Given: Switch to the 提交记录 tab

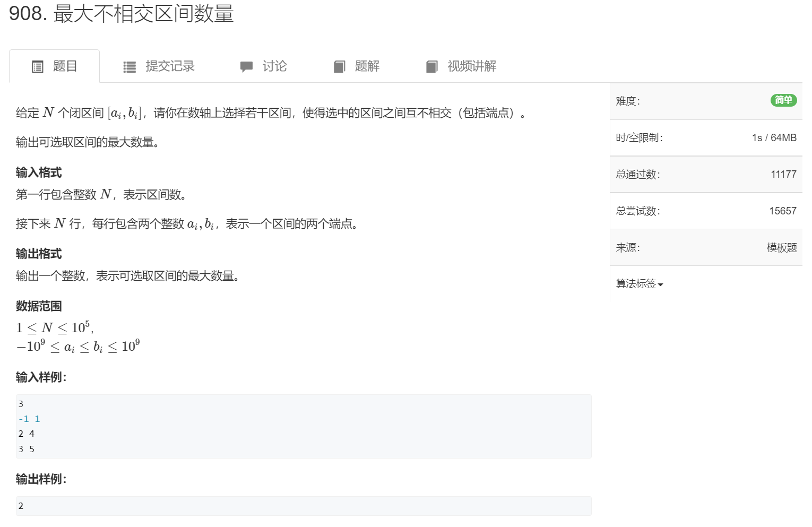Looking at the screenshot, I should 159,66.
